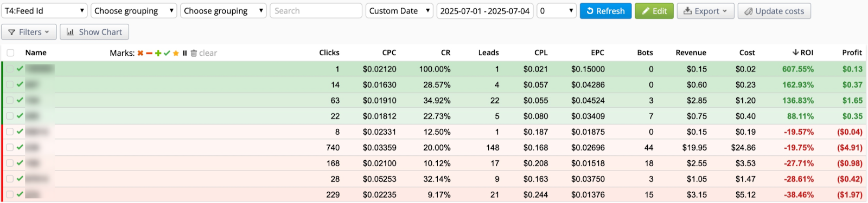The width and height of the screenshot is (868, 203).
Task: Sort by the Cost column header
Action: coord(747,53)
